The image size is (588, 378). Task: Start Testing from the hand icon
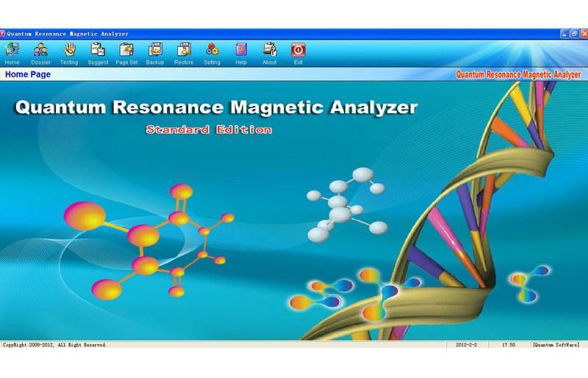69,52
